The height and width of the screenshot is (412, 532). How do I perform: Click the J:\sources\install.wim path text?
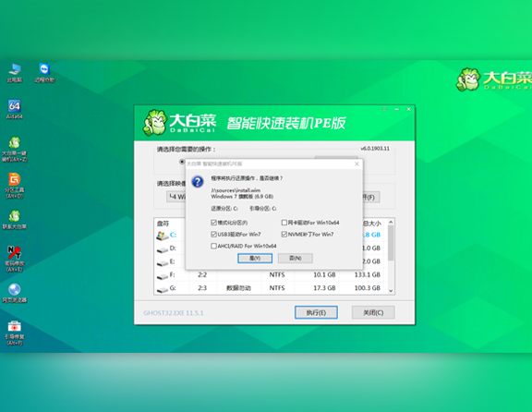tap(236, 190)
